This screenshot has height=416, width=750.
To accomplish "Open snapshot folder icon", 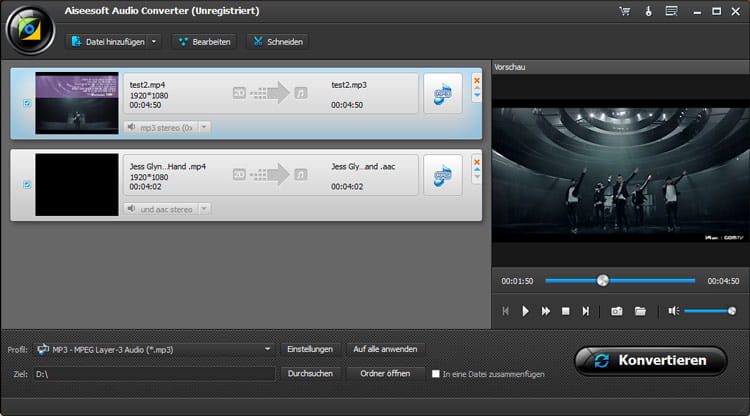I will [x=640, y=311].
